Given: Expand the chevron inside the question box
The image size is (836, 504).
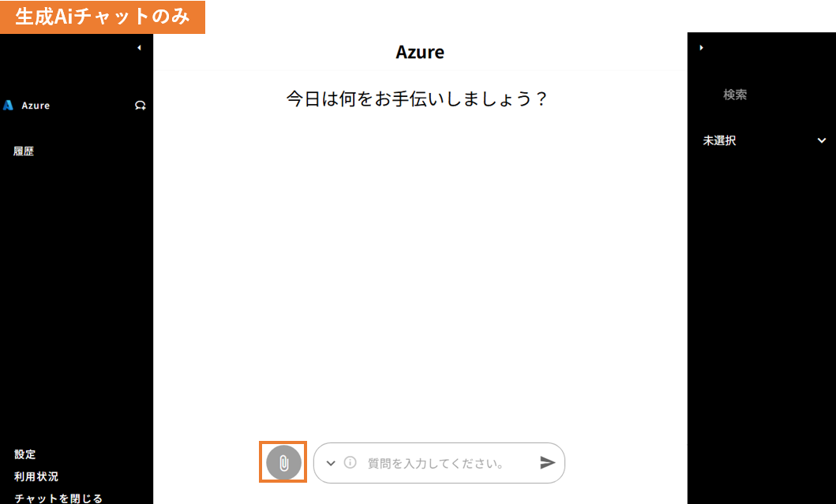Looking at the screenshot, I should point(331,463).
